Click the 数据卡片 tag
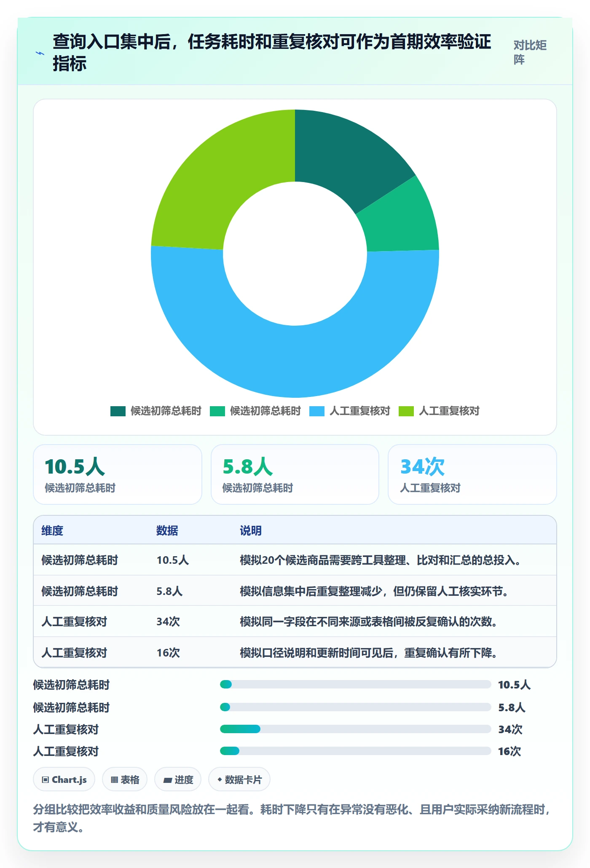This screenshot has height=868, width=590. pos(239,780)
